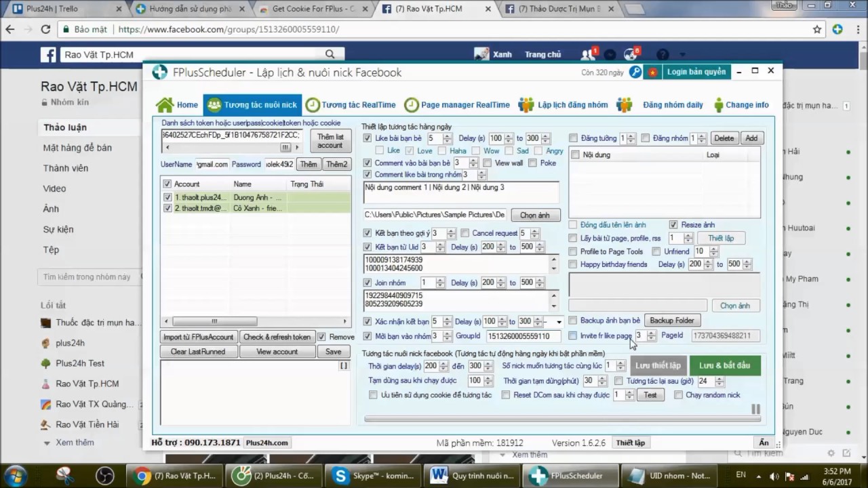Image resolution: width=868 pixels, height=488 pixels.
Task: Click the Password input field
Action: click(279, 164)
